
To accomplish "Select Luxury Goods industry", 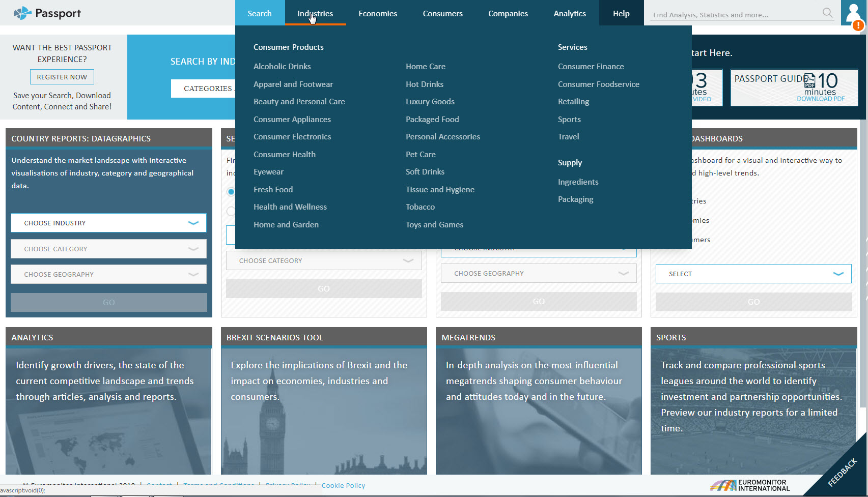I will click(x=430, y=102).
